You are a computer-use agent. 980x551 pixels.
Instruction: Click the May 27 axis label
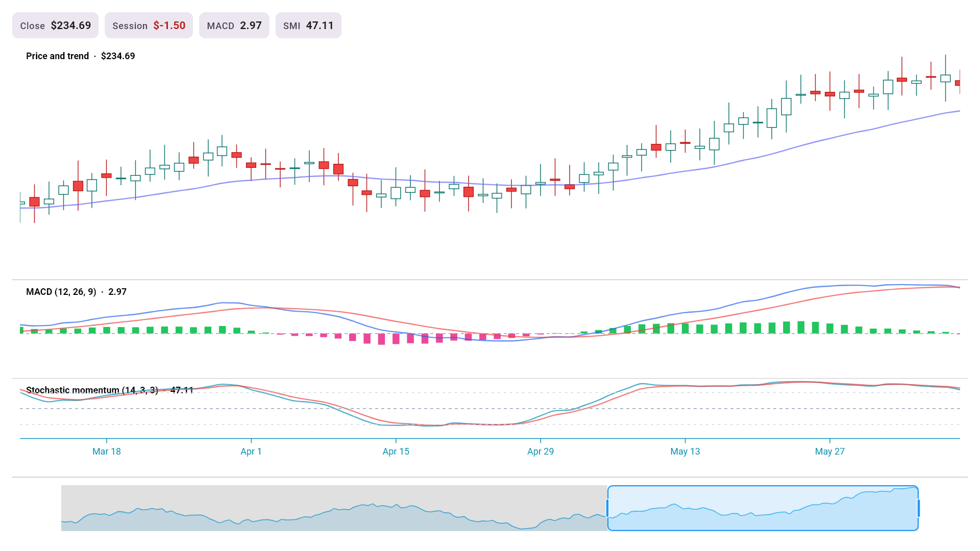[x=830, y=452]
